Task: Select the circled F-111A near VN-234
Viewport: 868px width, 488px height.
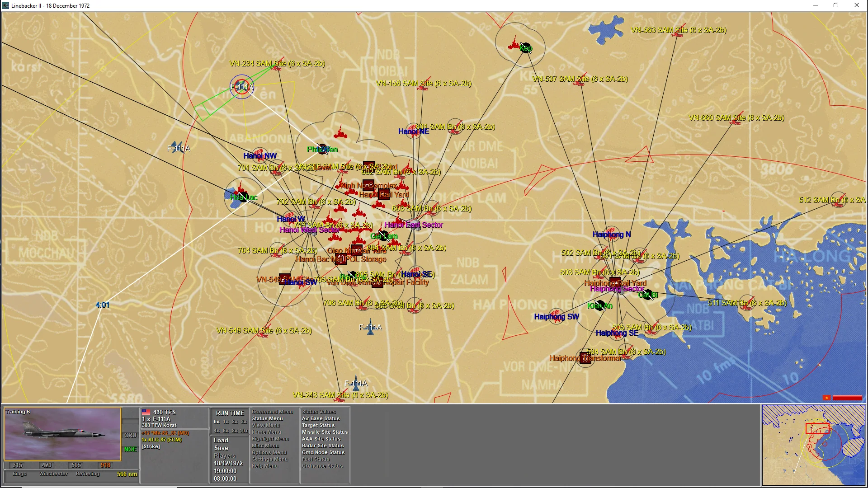Action: 242,87
